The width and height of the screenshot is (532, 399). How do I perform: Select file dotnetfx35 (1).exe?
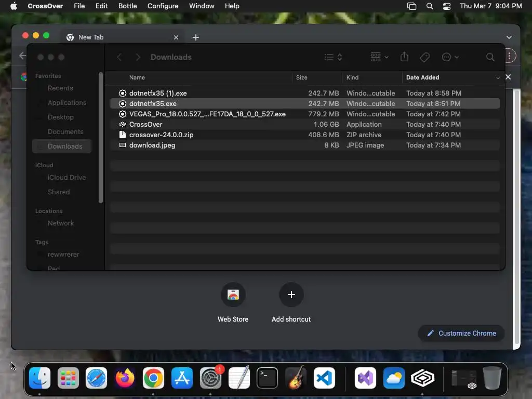(x=304, y=93)
